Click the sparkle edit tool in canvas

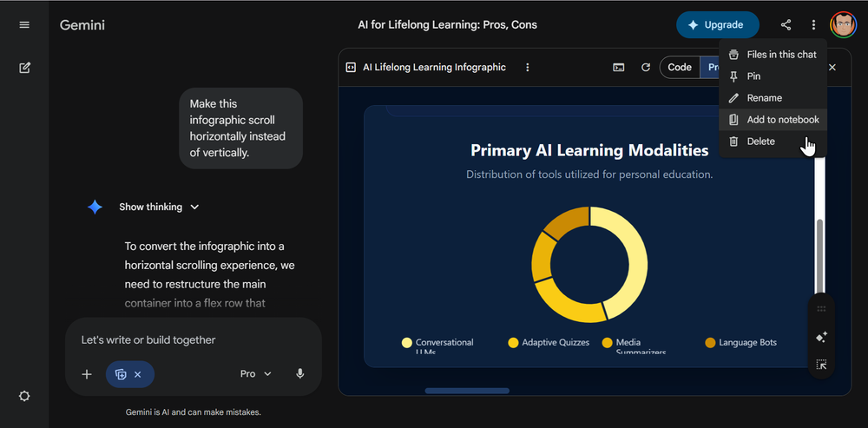click(821, 337)
